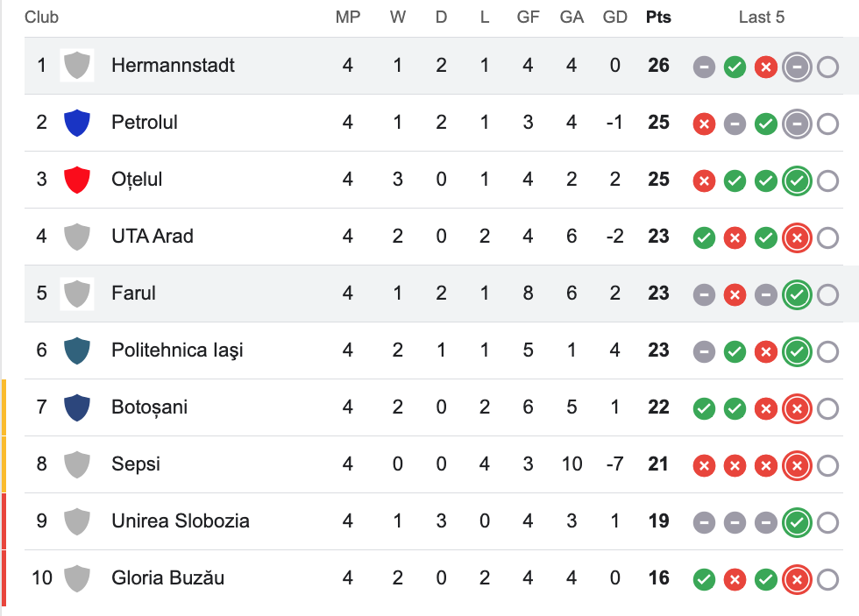This screenshot has height=616, width=859.
Task: Click the Last 5 column header
Action: [762, 17]
